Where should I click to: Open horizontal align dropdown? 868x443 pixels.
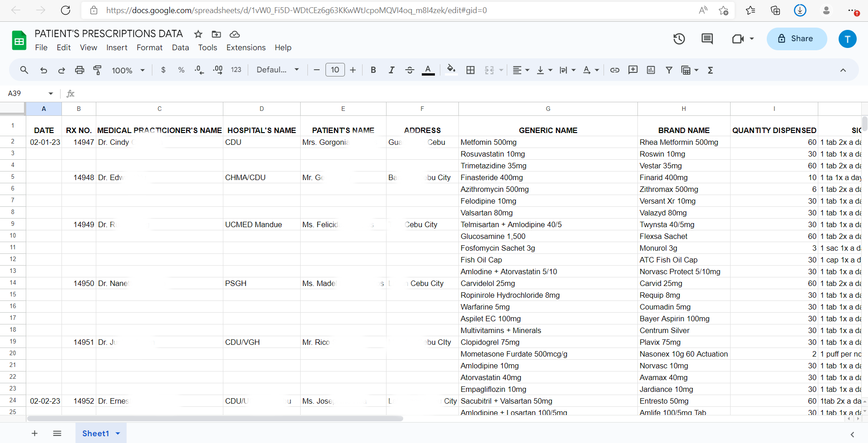521,70
